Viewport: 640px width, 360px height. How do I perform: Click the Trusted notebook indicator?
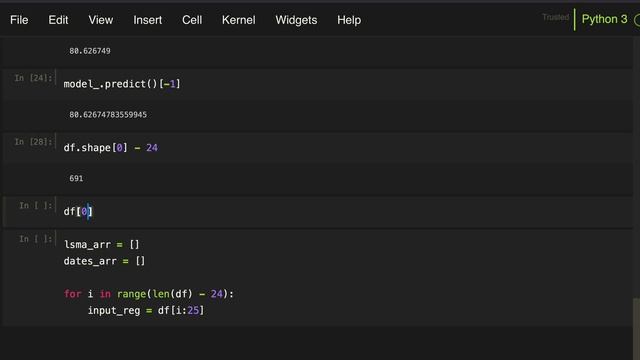click(x=555, y=17)
